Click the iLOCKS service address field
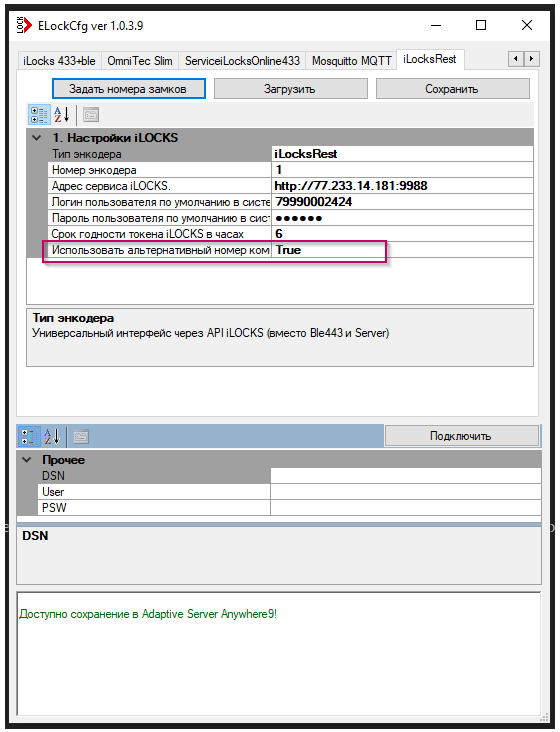 coord(402,186)
